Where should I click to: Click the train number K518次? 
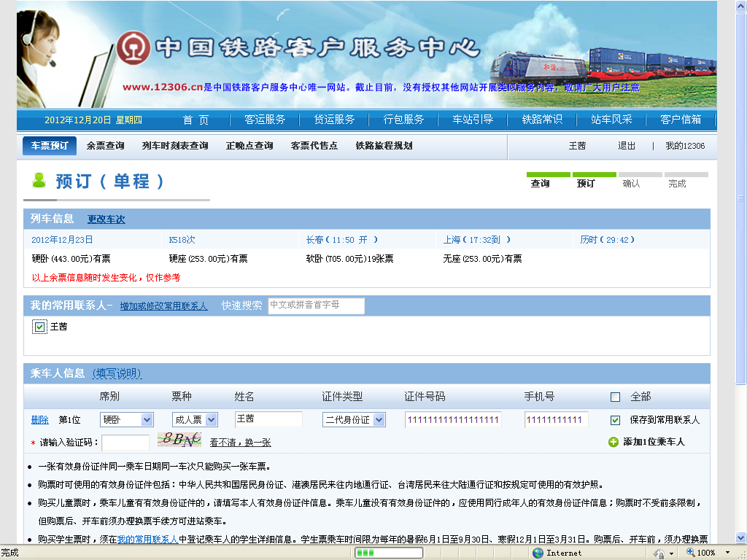(182, 240)
